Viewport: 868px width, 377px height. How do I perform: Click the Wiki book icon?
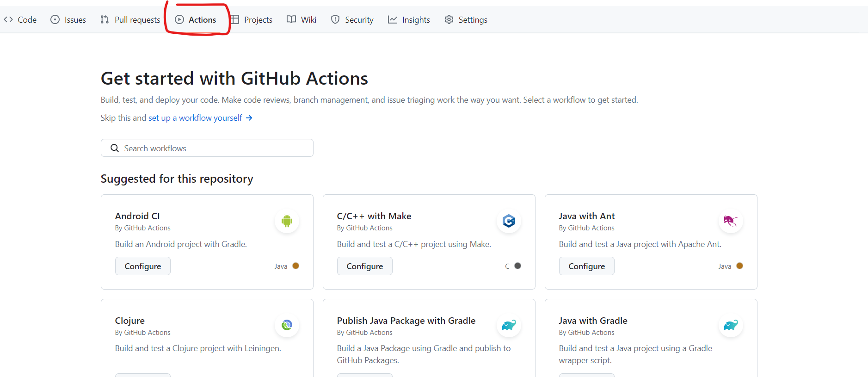click(x=291, y=19)
